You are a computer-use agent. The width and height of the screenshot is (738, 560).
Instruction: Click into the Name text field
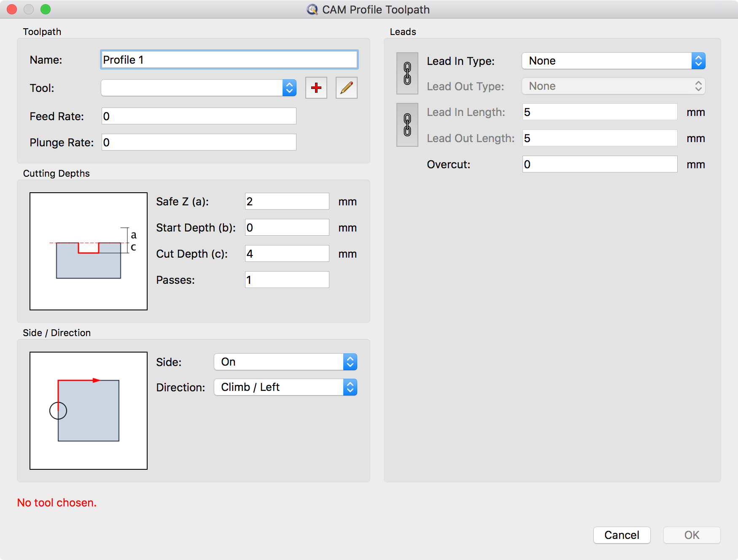(229, 60)
